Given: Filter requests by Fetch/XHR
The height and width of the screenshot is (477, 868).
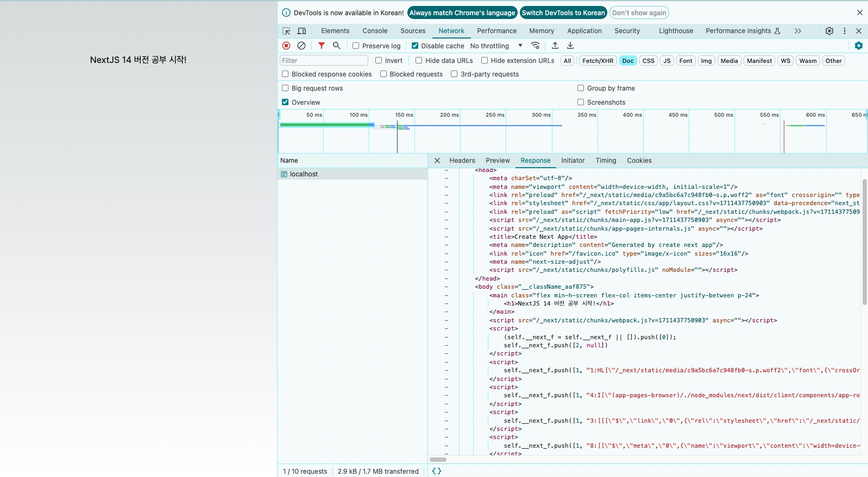Looking at the screenshot, I should [597, 61].
